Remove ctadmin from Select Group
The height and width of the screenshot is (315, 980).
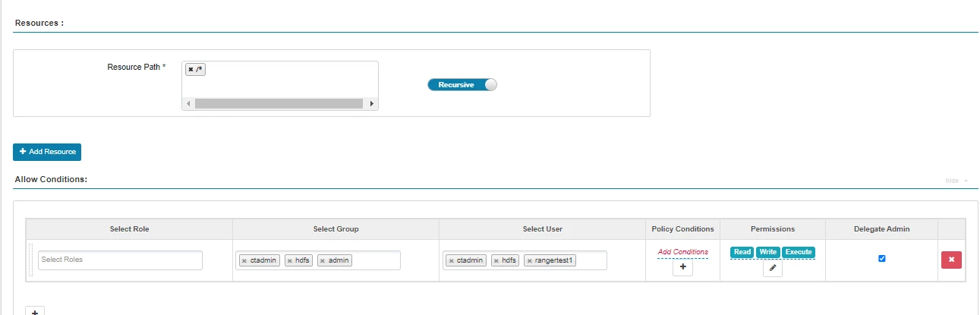244,260
